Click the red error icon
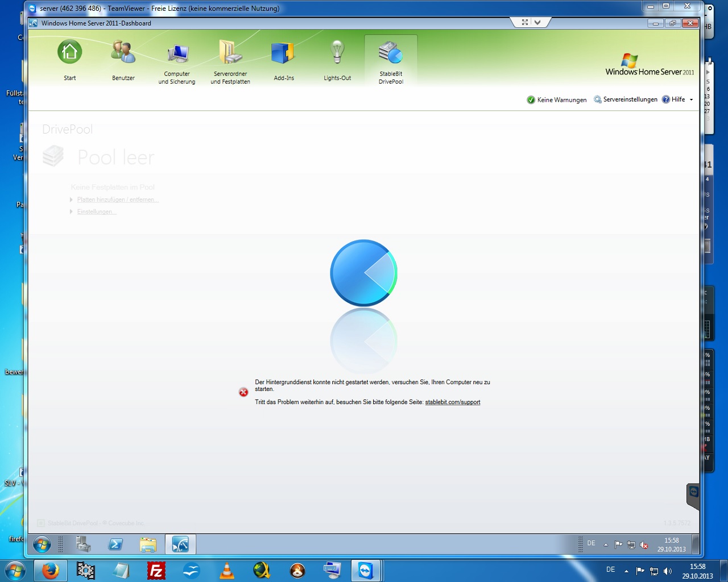 [x=243, y=392]
